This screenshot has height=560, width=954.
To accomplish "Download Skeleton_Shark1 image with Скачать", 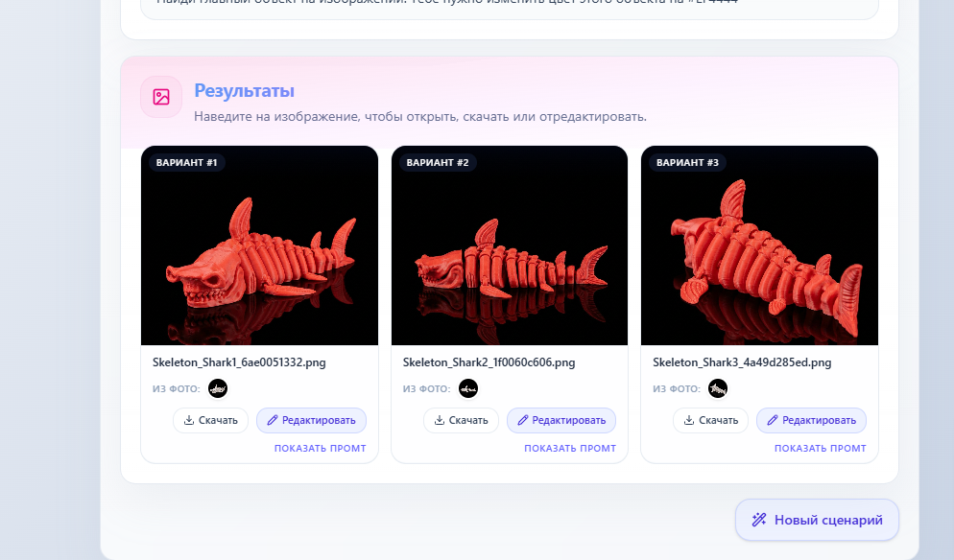I will pos(210,420).
